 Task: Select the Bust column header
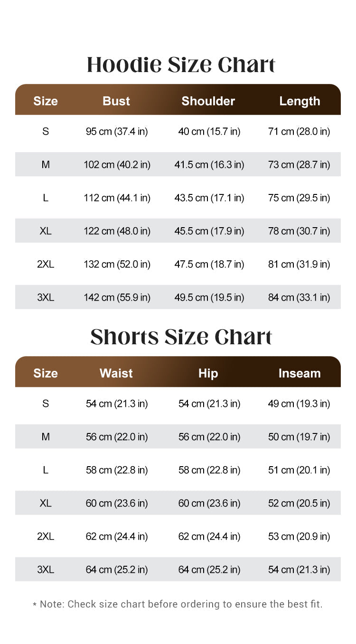point(116,101)
